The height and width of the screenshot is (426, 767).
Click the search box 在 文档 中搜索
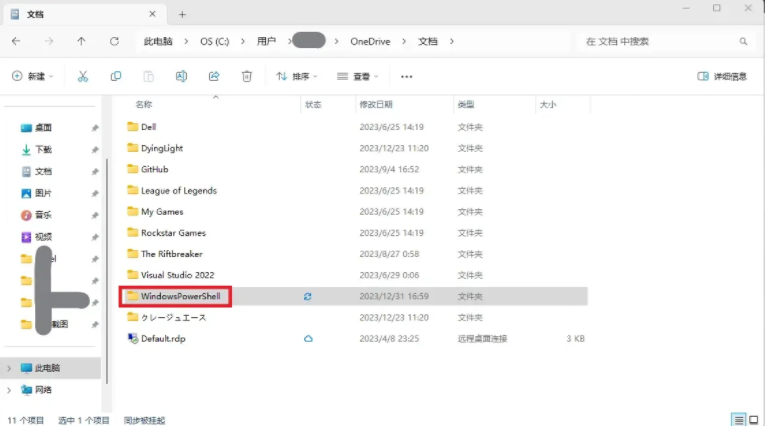coord(668,42)
